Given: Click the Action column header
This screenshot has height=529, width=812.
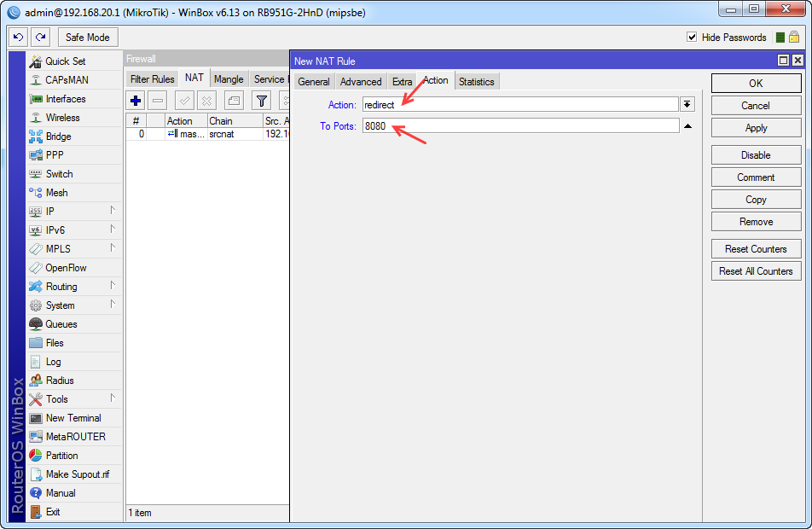Looking at the screenshot, I should (186, 120).
